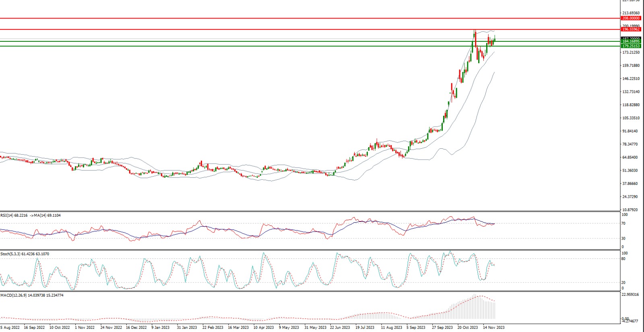Viewport: 644px width, 332px height.
Task: Click the red 208.00000 price label
Action: (631, 18)
